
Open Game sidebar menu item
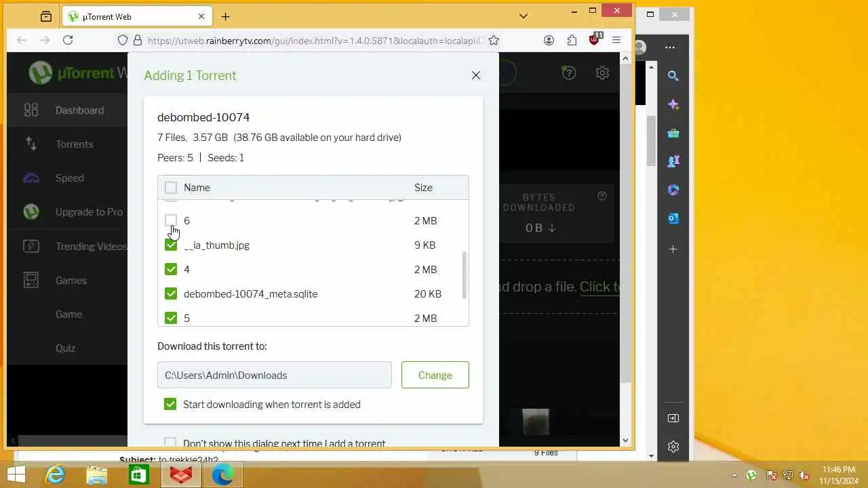(68, 314)
